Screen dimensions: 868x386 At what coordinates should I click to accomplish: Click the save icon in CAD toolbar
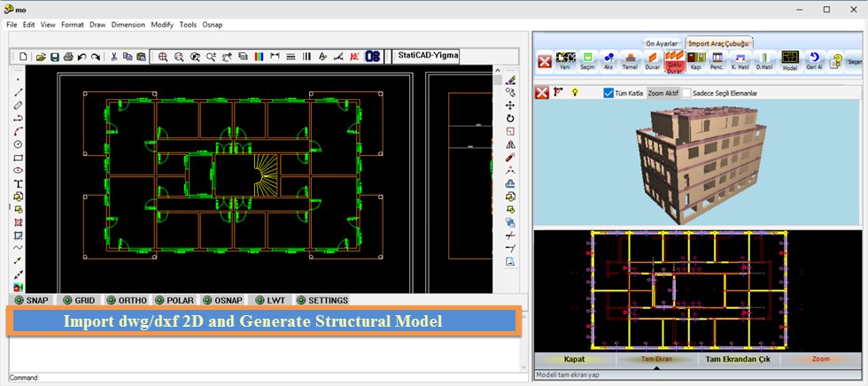[x=55, y=57]
